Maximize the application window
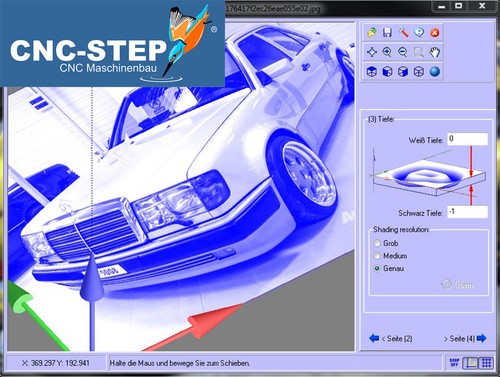Image resolution: width=500 pixels, height=377 pixels. (459, 6)
